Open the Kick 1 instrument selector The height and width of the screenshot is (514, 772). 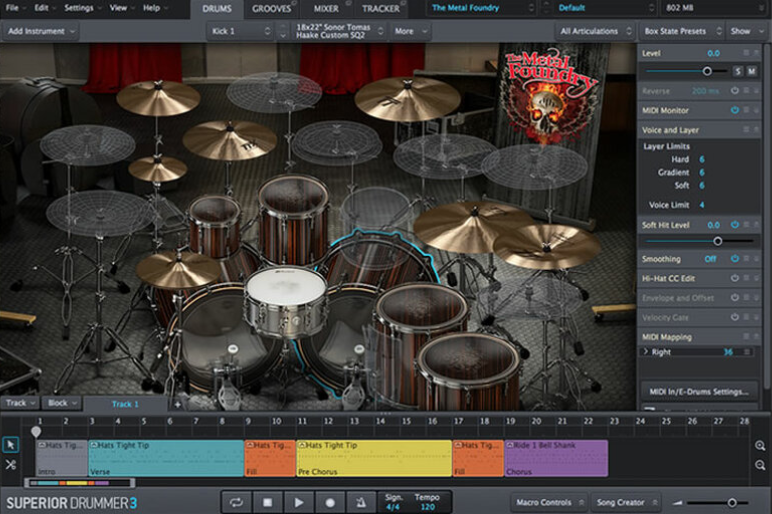point(241,31)
